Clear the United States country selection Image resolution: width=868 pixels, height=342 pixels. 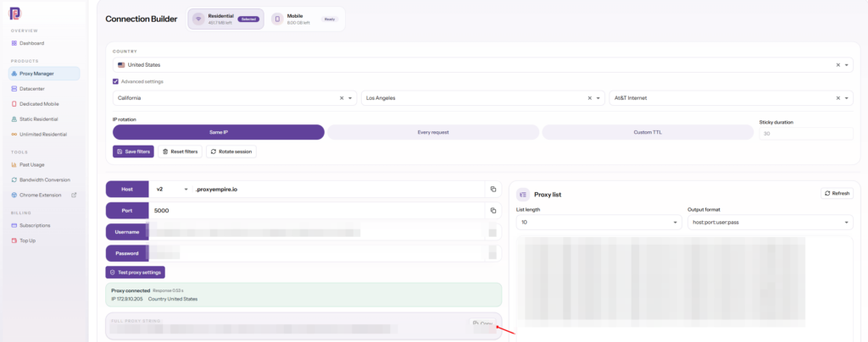click(x=837, y=65)
